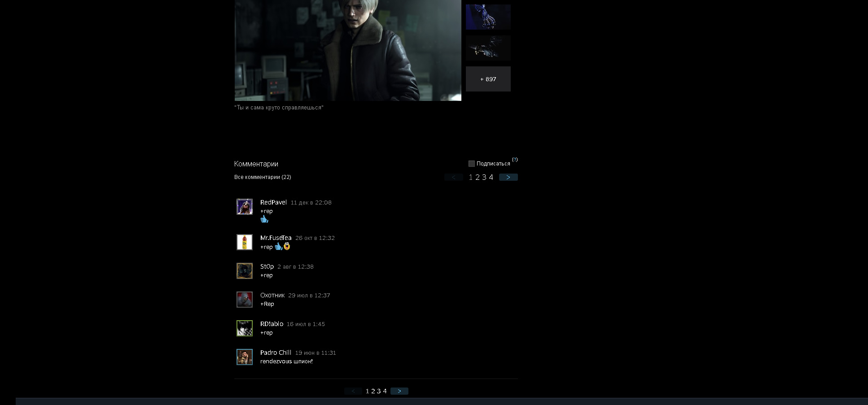Click timestamp 19 июн в 11:31

316,353
